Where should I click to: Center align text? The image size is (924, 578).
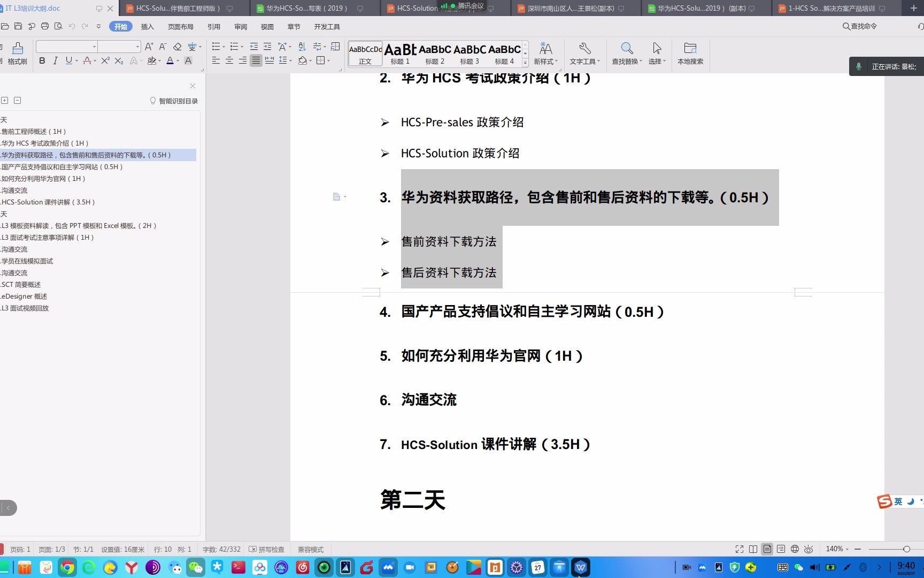(x=229, y=61)
